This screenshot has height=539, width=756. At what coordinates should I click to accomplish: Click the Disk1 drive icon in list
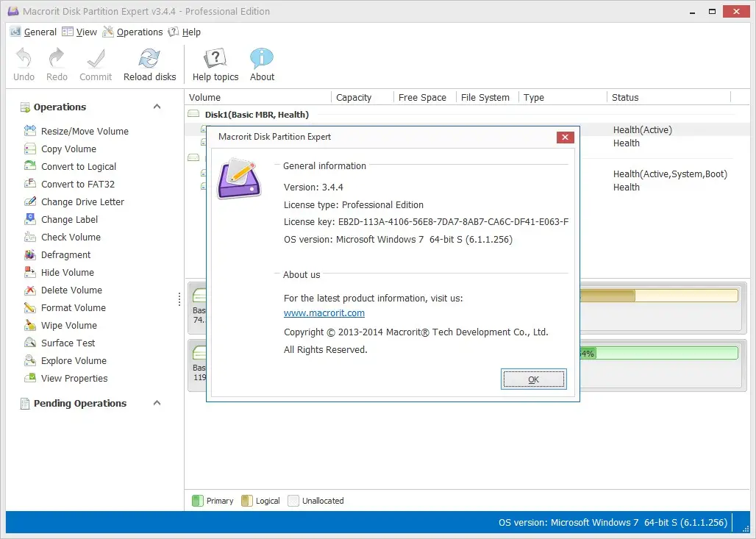[193, 114]
